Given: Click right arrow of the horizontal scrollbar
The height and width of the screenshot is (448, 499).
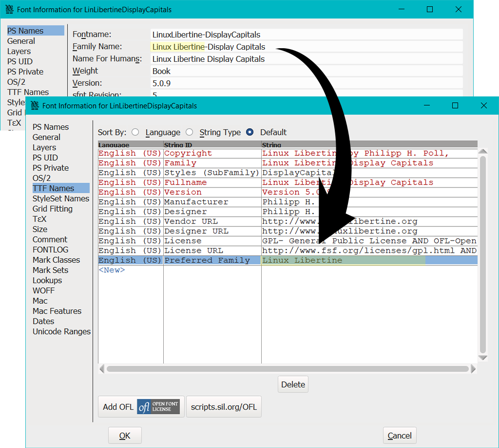Looking at the screenshot, I should point(473,369).
